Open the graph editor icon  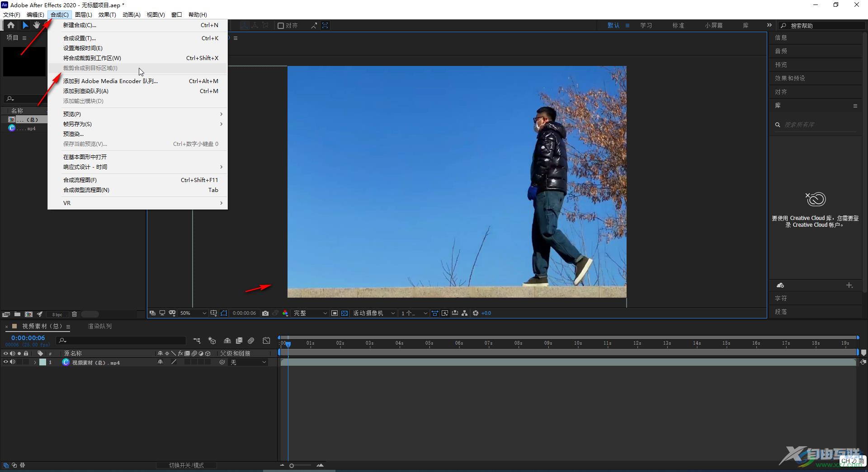pyautogui.click(x=267, y=341)
